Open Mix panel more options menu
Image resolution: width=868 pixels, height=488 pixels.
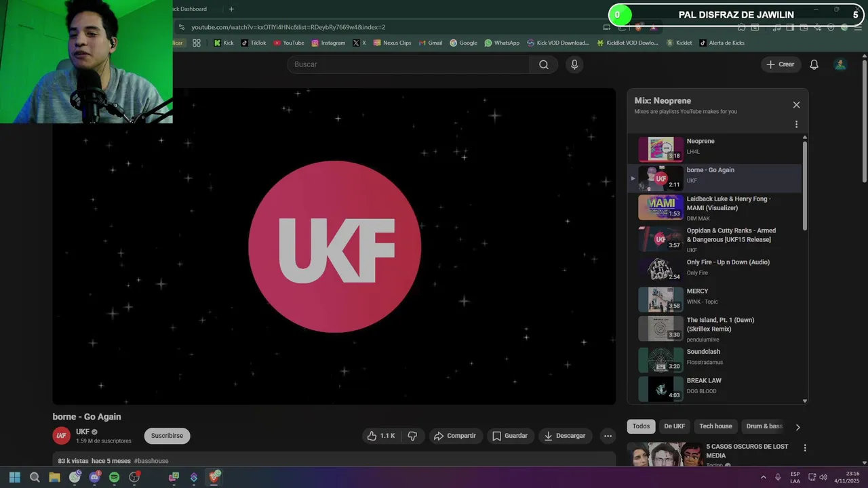tap(796, 124)
